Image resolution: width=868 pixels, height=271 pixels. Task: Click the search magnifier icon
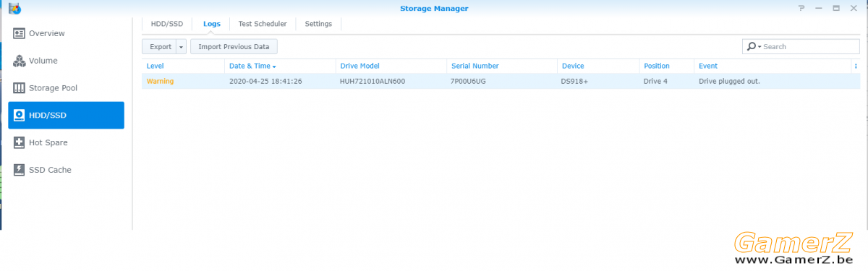752,46
